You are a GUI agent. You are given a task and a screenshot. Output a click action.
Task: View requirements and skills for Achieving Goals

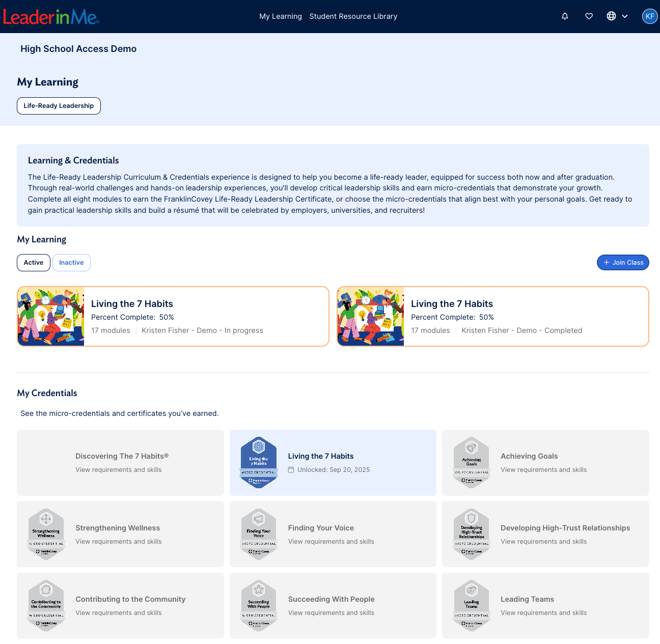click(543, 470)
